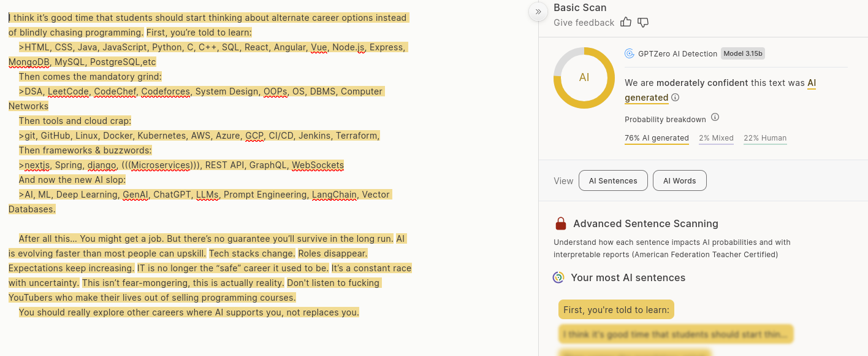Click the blurred sentence starting "I think it's good time"
Image resolution: width=868 pixels, height=356 pixels.
point(676,335)
